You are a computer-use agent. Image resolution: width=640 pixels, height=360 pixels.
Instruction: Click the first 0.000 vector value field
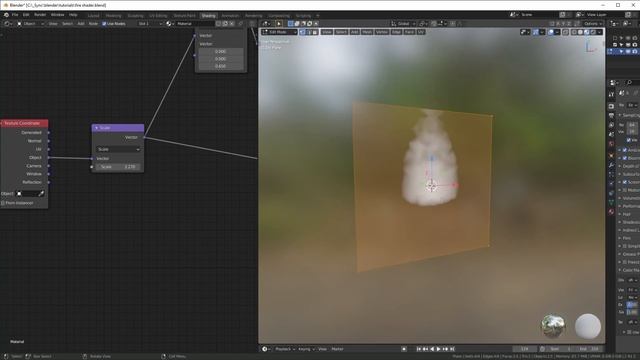(220, 51)
